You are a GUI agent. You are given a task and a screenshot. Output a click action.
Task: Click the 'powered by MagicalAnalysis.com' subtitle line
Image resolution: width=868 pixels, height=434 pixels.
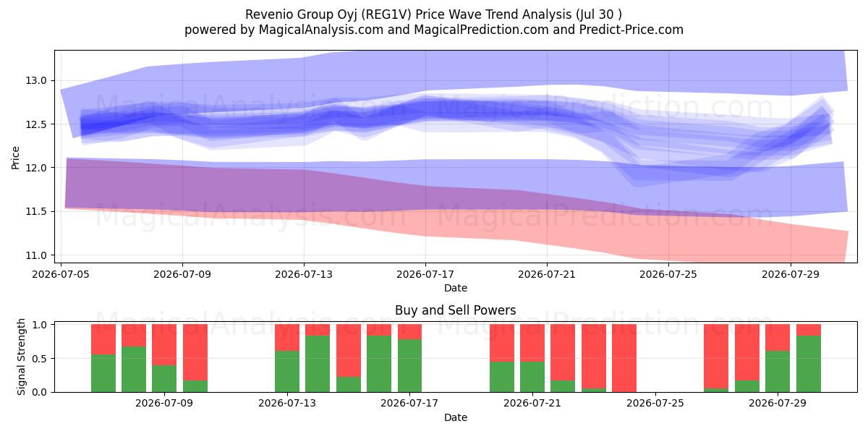(x=434, y=30)
